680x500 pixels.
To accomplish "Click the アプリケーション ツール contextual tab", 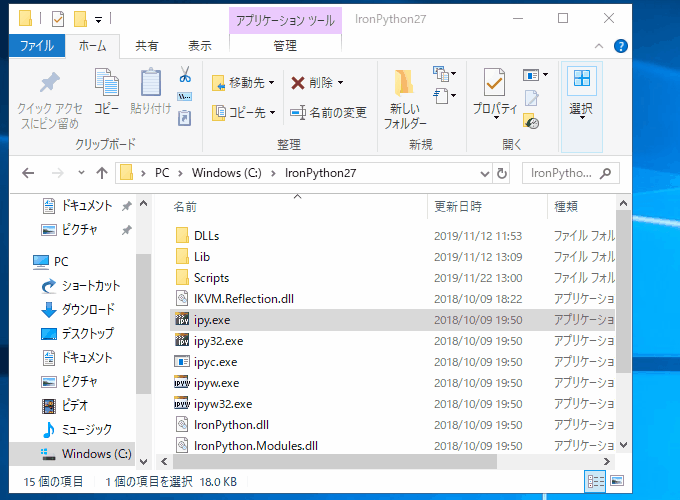I will click(x=285, y=20).
